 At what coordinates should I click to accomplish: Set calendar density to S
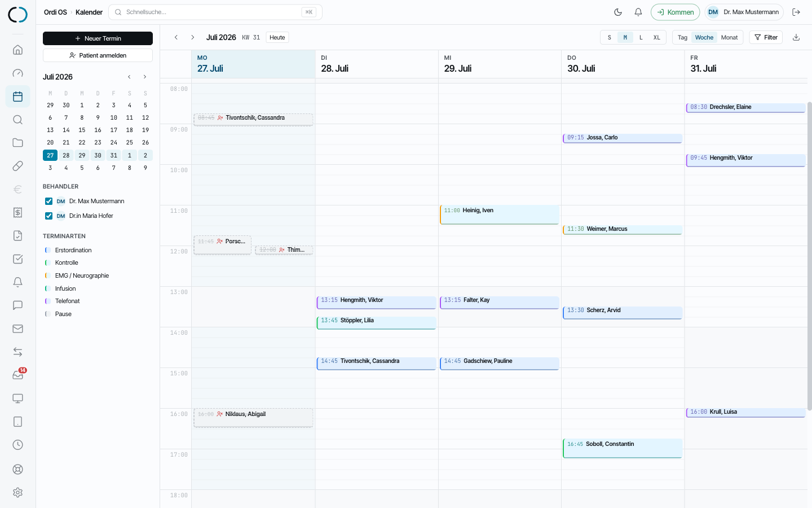(x=609, y=37)
